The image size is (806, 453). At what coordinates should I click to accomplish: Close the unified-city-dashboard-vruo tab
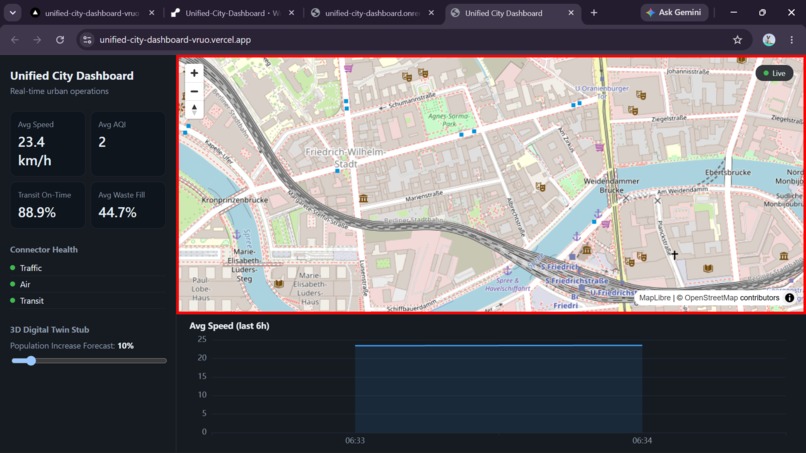coord(152,13)
